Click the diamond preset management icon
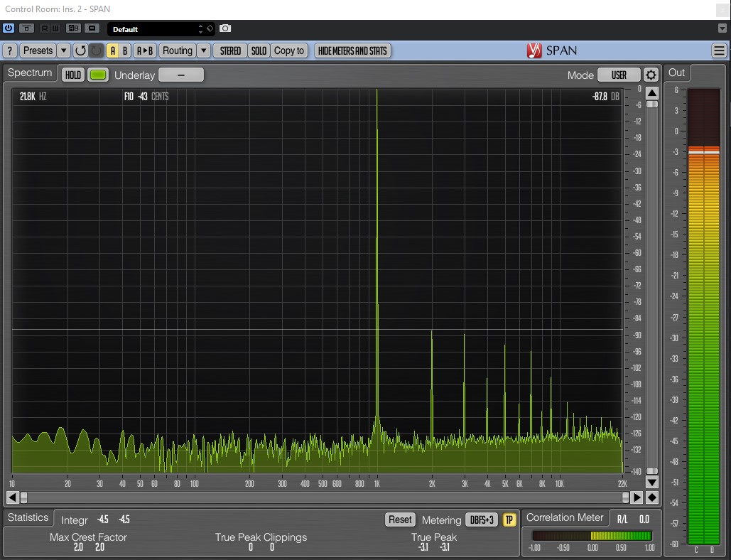This screenshot has height=560, width=731. pos(210,29)
